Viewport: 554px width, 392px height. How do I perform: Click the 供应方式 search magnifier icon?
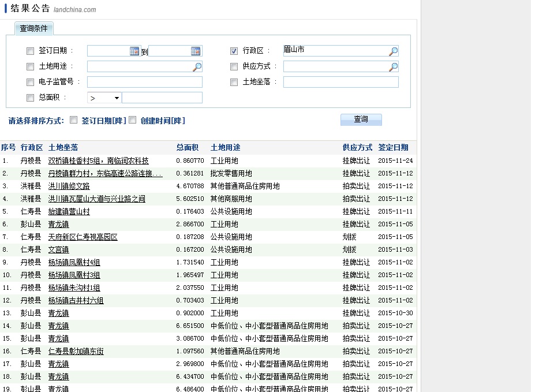tap(393, 66)
